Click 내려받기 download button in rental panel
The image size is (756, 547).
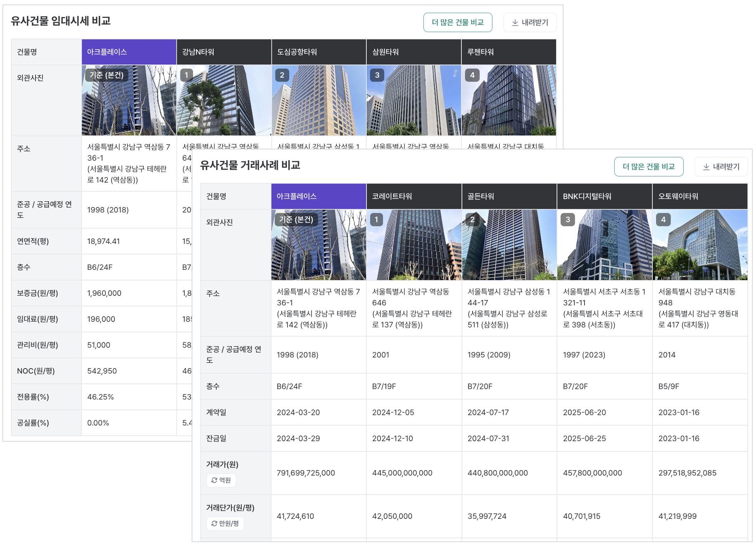[530, 22]
